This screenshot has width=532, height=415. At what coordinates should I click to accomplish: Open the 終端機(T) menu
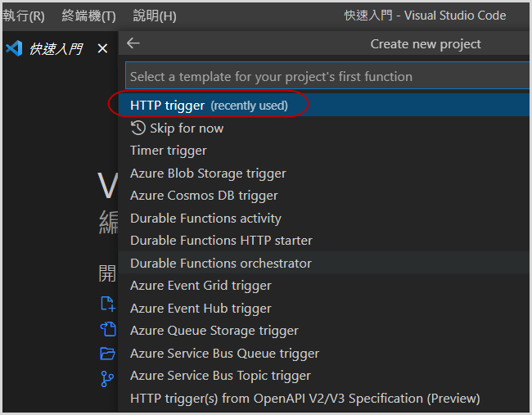88,16
